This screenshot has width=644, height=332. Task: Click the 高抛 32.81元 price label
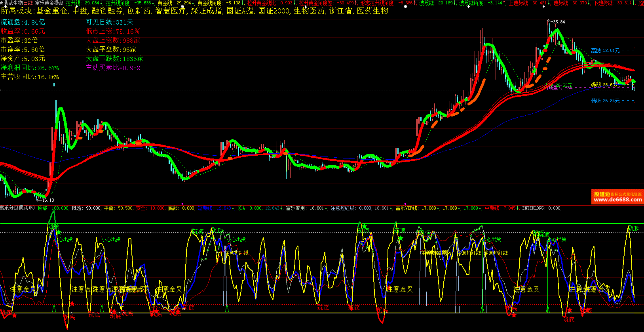[605, 51]
